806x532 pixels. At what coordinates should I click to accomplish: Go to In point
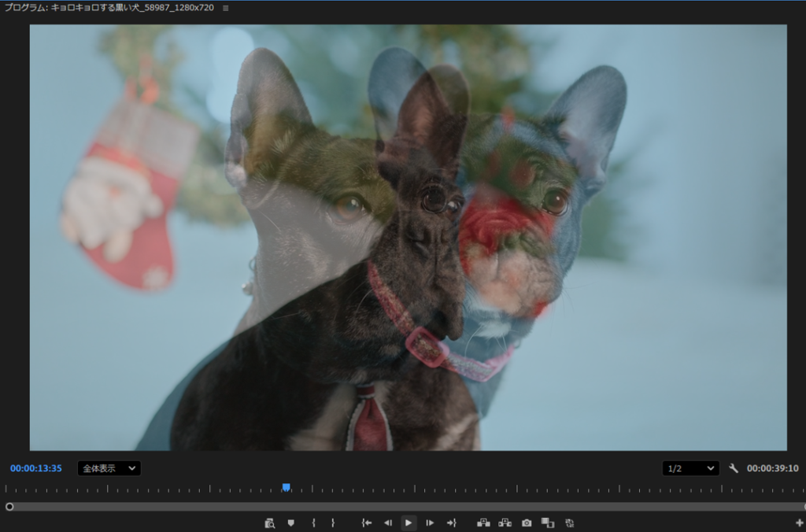[x=367, y=523]
